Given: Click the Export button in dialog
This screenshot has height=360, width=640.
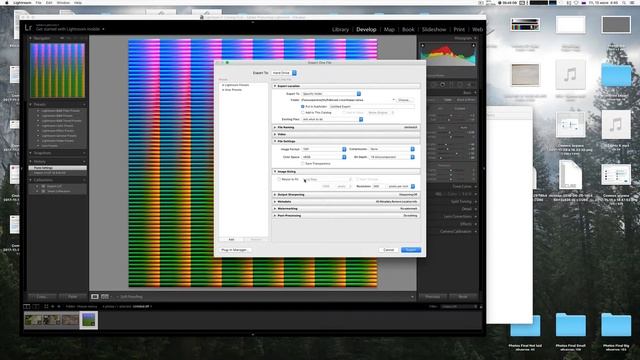Looking at the screenshot, I should 411,250.
